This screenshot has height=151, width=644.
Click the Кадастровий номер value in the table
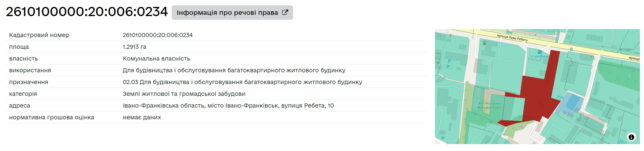158,35
